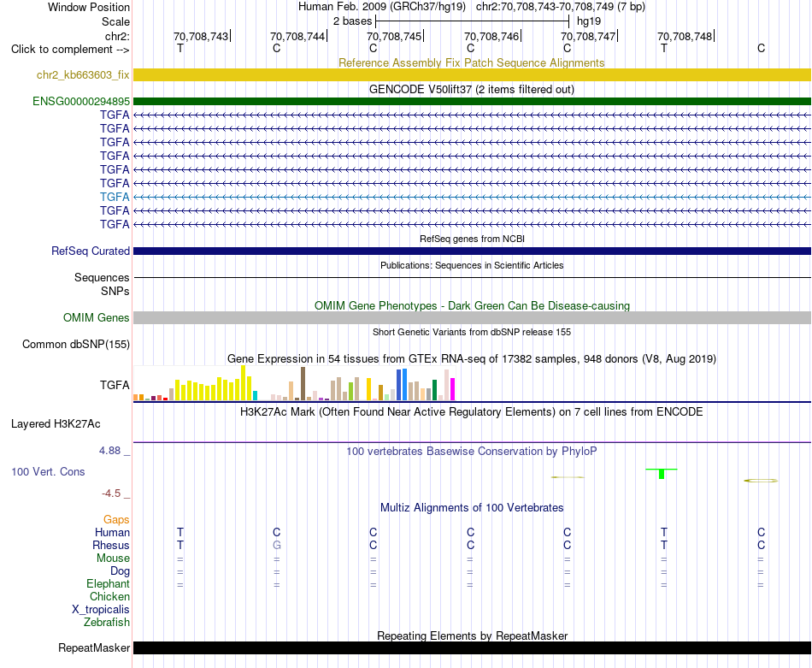
Task: Select the Common dbSNP(155) track label
Action: [x=76, y=344]
